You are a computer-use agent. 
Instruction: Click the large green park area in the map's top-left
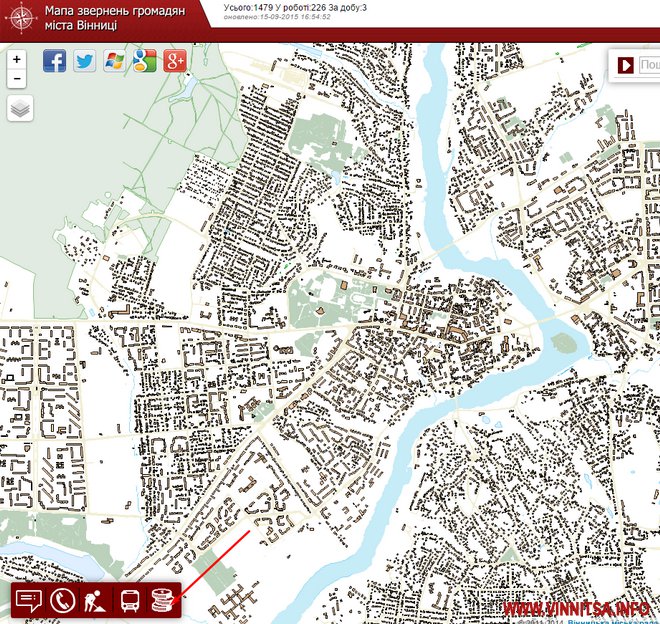click(x=100, y=150)
